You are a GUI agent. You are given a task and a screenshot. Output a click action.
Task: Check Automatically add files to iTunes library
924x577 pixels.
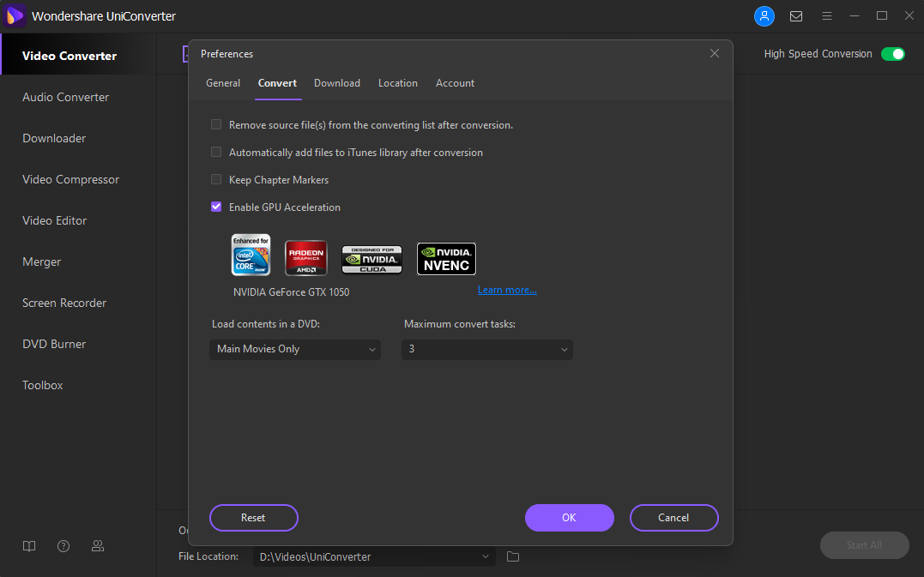pos(216,152)
